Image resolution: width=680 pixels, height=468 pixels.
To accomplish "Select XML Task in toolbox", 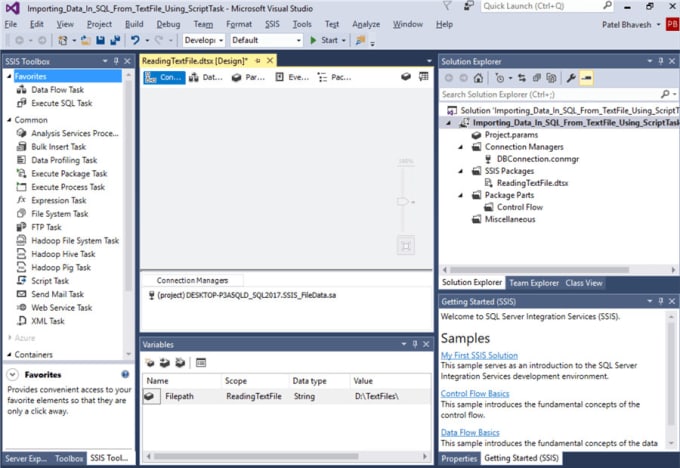I will pyautogui.click(x=47, y=321).
